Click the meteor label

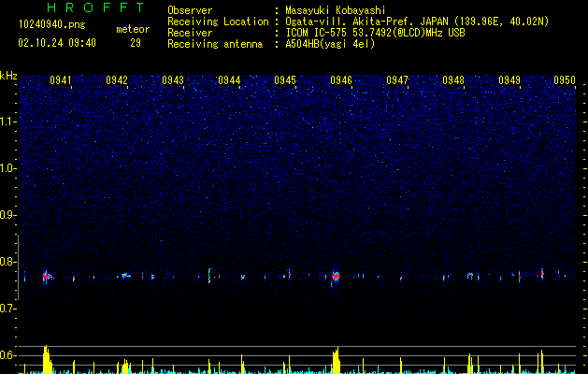tap(133, 29)
